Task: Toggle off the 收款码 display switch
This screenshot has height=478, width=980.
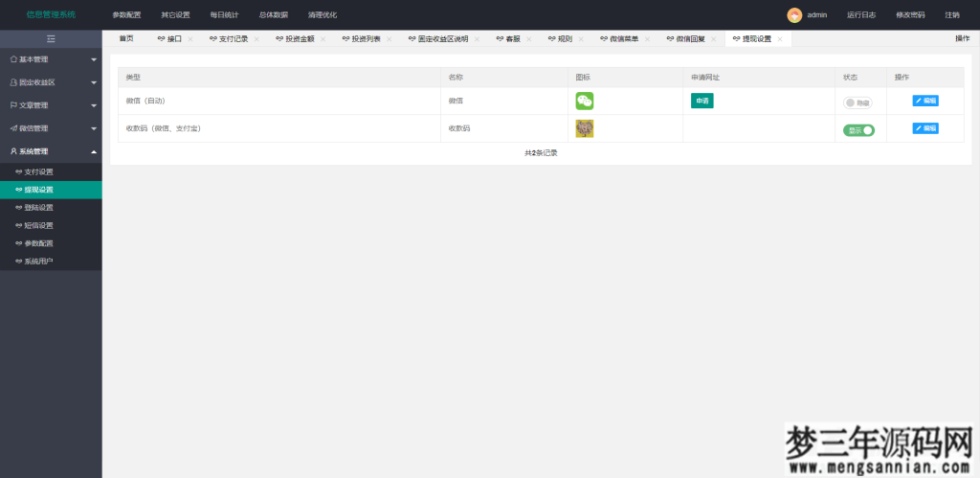Action: (x=858, y=129)
